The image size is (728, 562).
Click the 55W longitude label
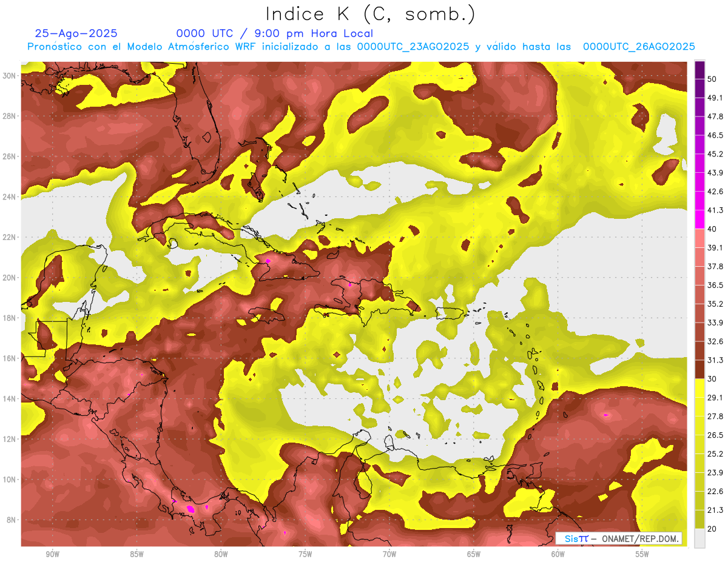pyautogui.click(x=642, y=554)
